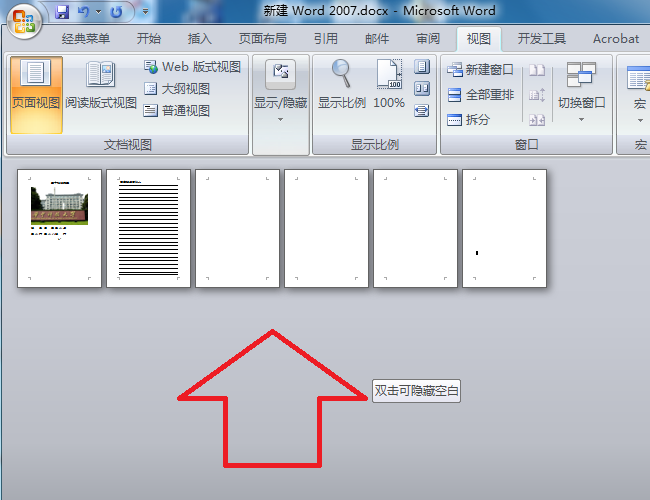This screenshot has height=500, width=650.
Task: Select page 1 thumbnail with building photo
Action: (x=59, y=228)
